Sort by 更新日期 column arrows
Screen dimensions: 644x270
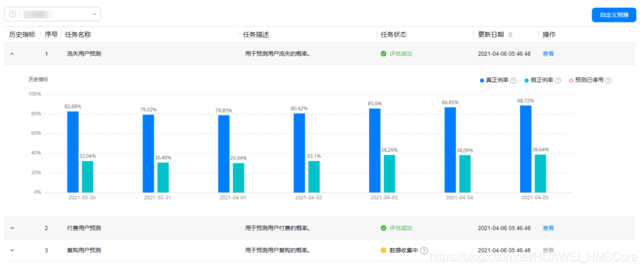511,35
